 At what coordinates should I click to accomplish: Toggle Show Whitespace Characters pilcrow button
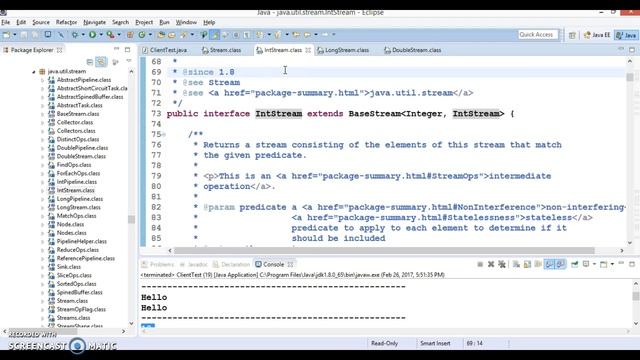pyautogui.click(x=247, y=35)
